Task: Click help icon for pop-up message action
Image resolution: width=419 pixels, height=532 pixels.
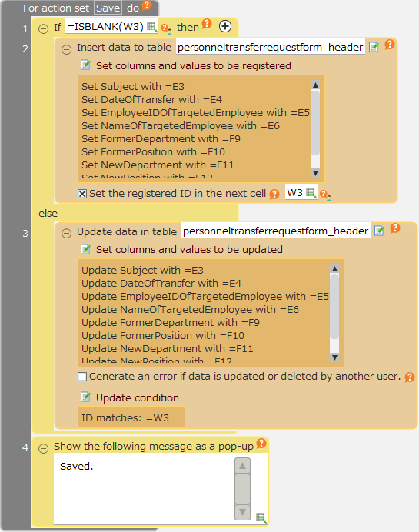Action: tap(261, 443)
